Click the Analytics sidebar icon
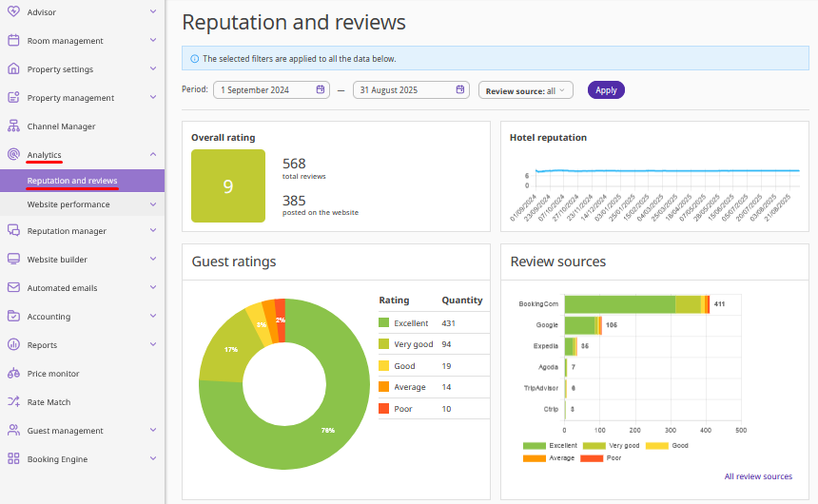Screen dimensions: 818x504 click(x=13, y=155)
